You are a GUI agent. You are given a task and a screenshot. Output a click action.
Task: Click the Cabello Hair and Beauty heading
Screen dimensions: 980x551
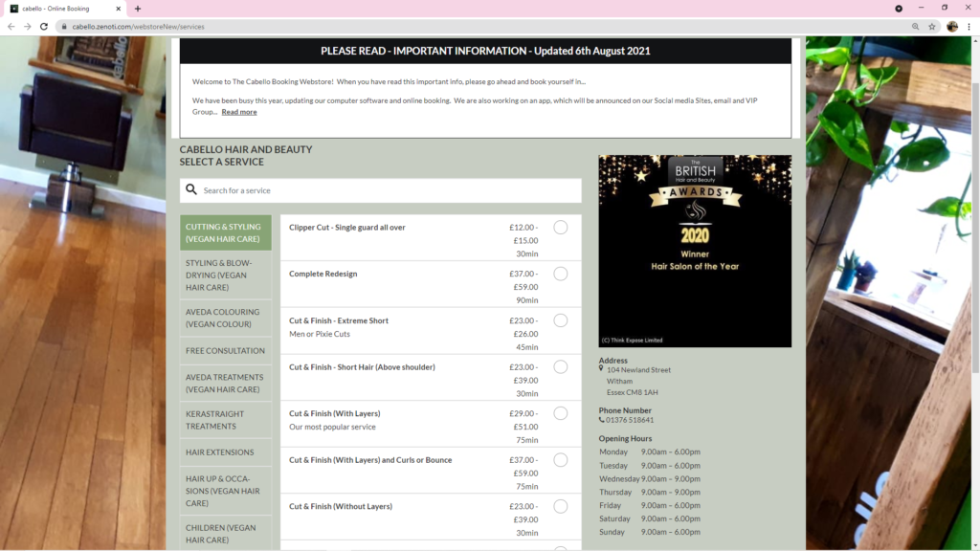pos(246,149)
